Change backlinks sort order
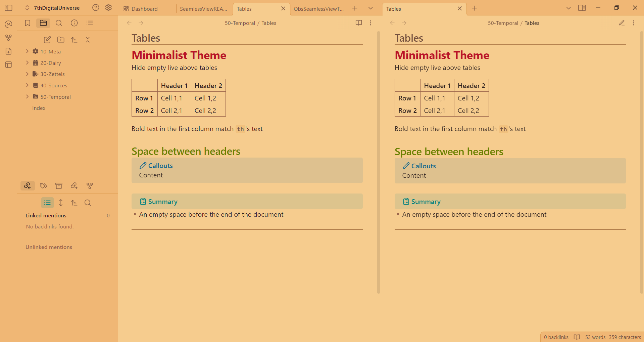The image size is (644, 342). 74,203
